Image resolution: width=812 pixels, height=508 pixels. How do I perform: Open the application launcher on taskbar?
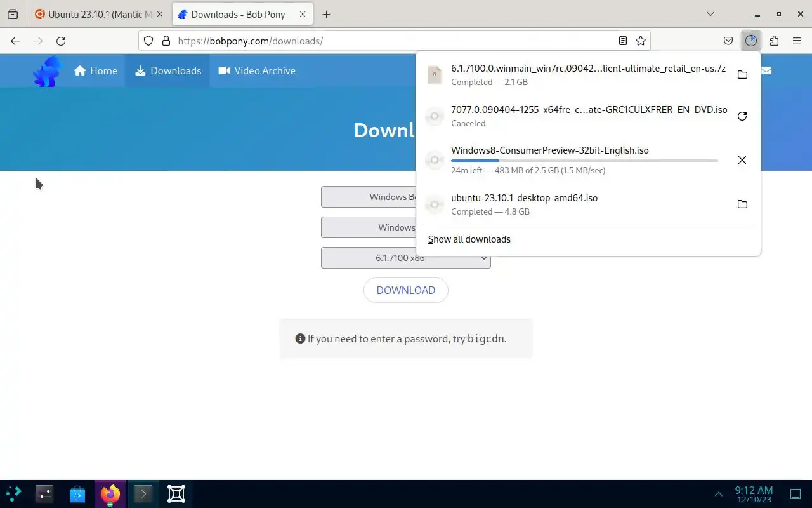point(14,493)
